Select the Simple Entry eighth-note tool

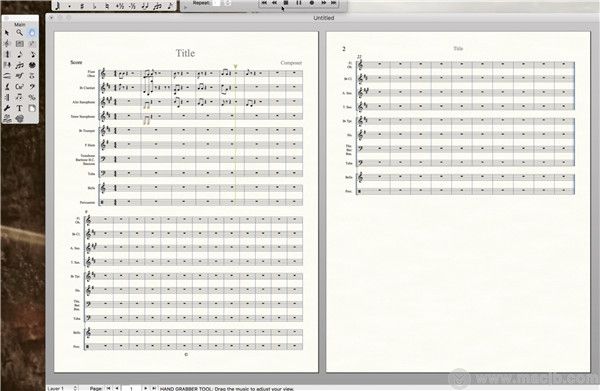tap(20, 54)
